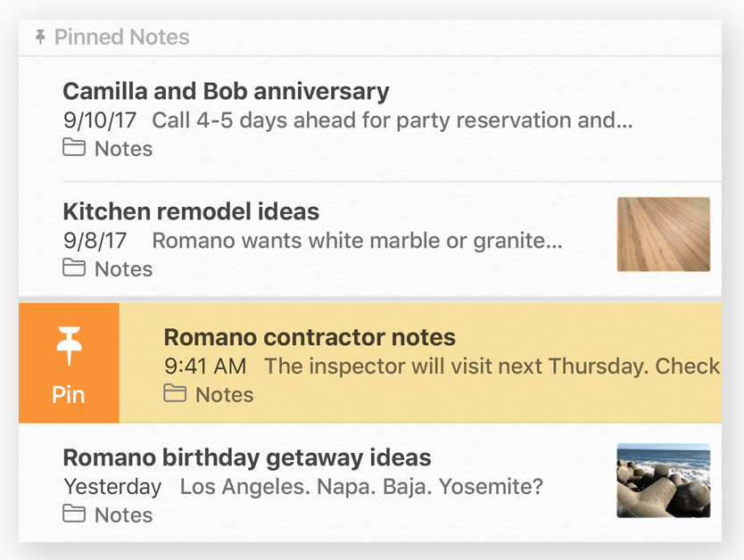
Task: Open the Kitchen remodel ideas note
Action: [x=370, y=239]
